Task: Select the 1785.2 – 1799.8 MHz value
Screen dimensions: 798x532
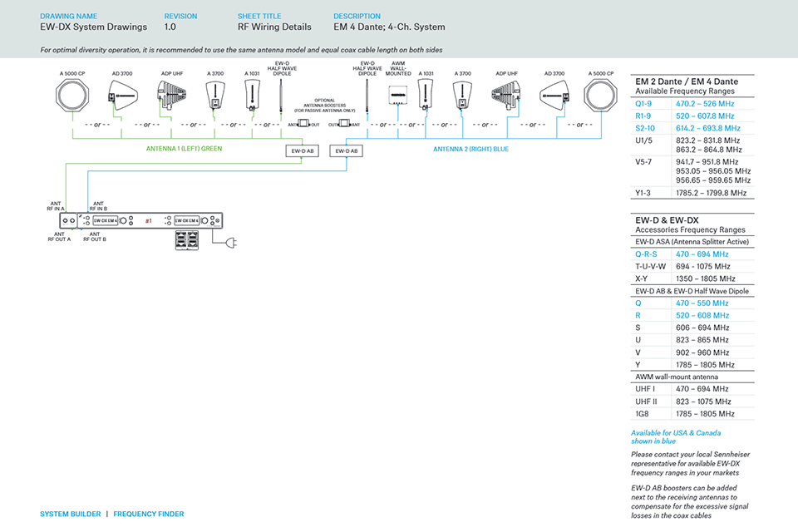Action: point(711,193)
